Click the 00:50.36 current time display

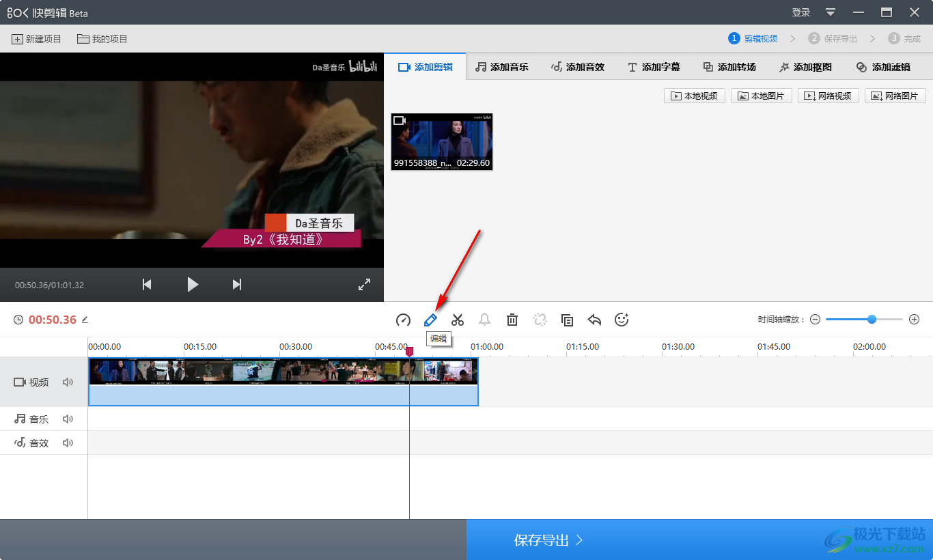(53, 320)
